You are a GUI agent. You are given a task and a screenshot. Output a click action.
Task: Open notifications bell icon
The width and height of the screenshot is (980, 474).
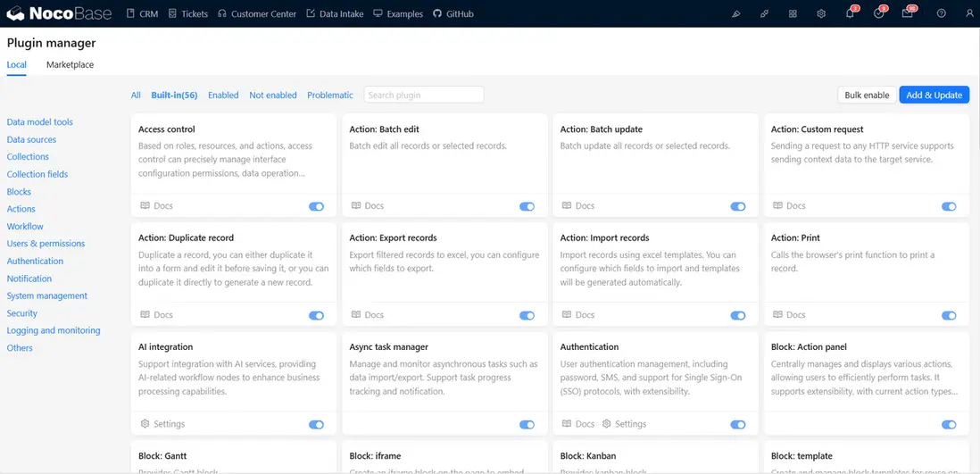point(850,13)
